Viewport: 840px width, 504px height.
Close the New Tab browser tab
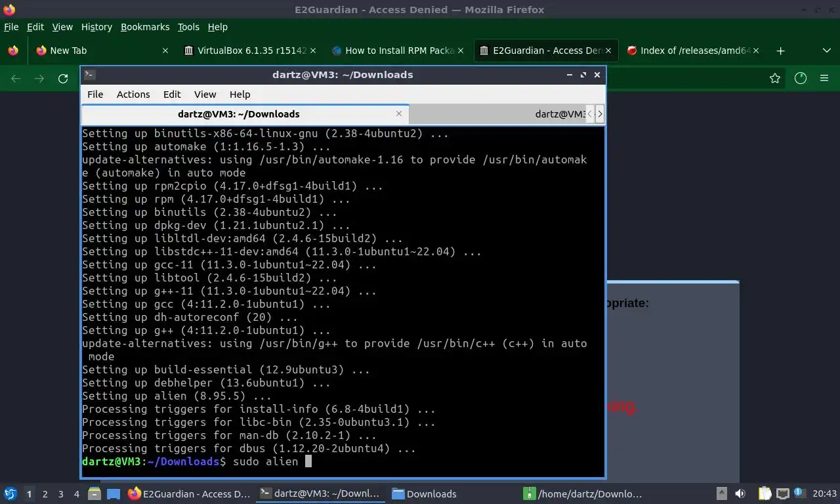165,51
